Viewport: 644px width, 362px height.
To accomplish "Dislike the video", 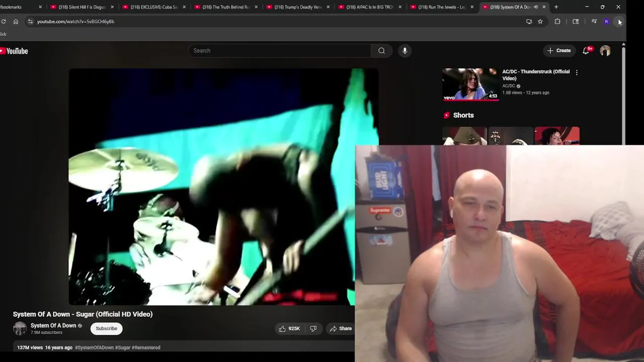I will [313, 328].
